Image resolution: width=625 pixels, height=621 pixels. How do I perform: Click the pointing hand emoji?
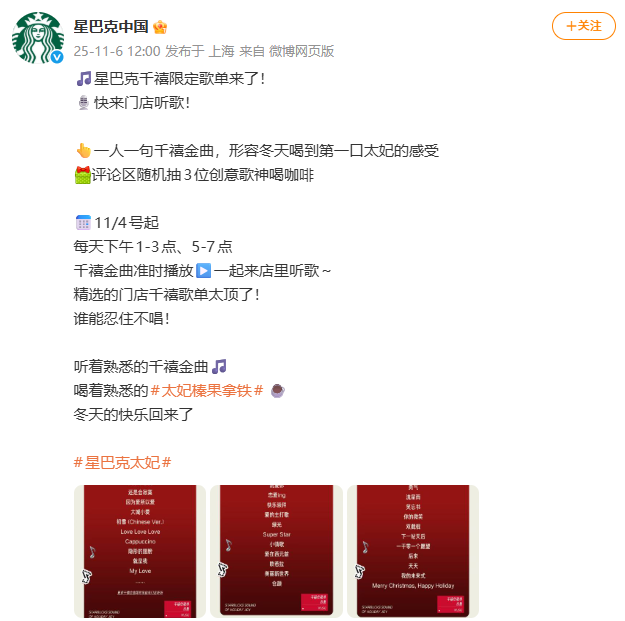(x=84, y=151)
